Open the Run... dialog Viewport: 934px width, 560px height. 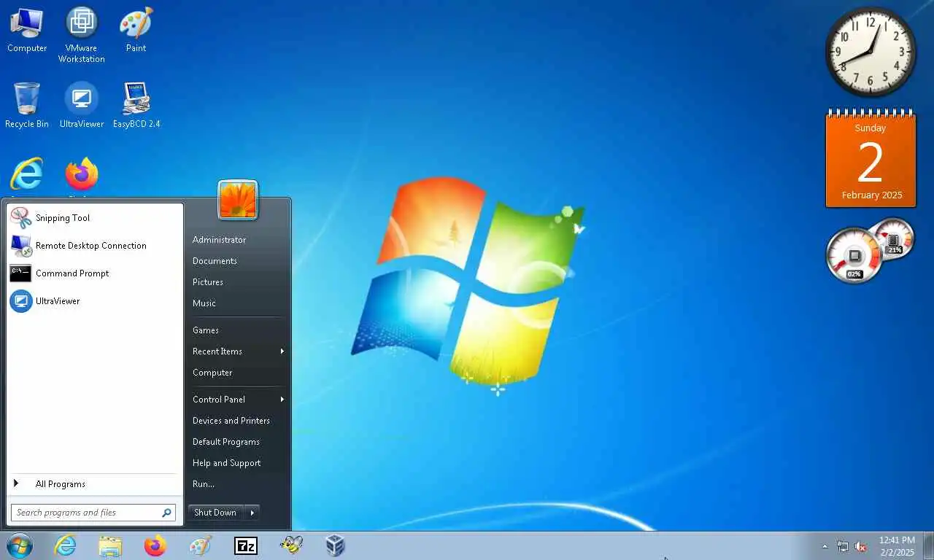(204, 484)
